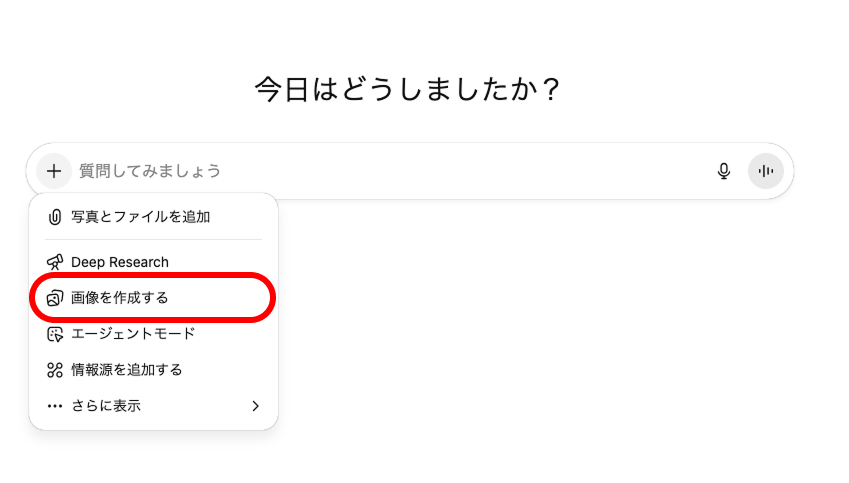Click the telescope icon beside Deep Research
Screen dimensions: 849x483
55,262
